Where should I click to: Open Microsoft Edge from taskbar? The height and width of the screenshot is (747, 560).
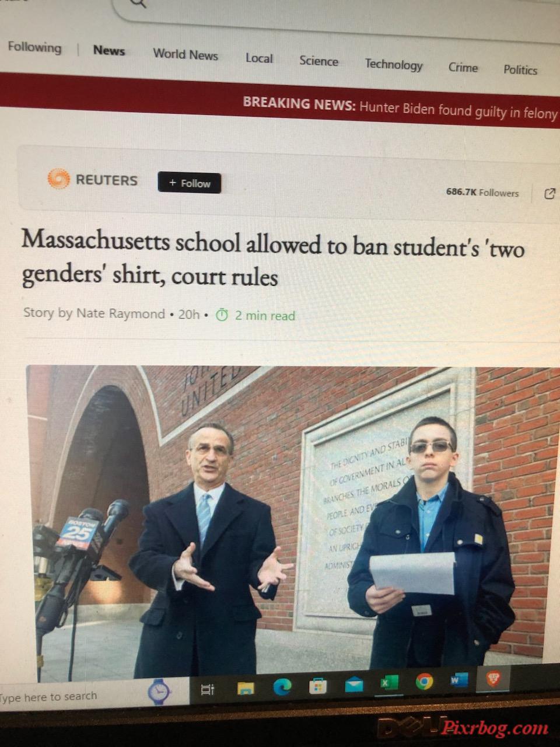pos(282,688)
